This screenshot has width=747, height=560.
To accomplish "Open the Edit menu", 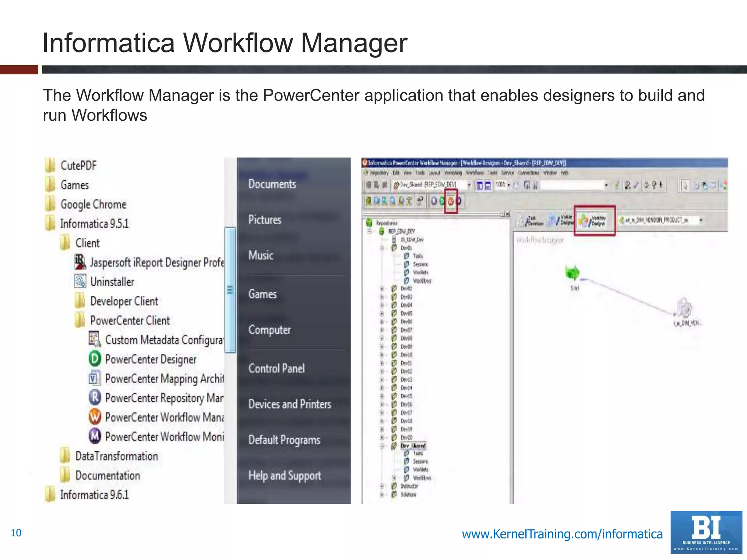I will pyautogui.click(x=396, y=173).
